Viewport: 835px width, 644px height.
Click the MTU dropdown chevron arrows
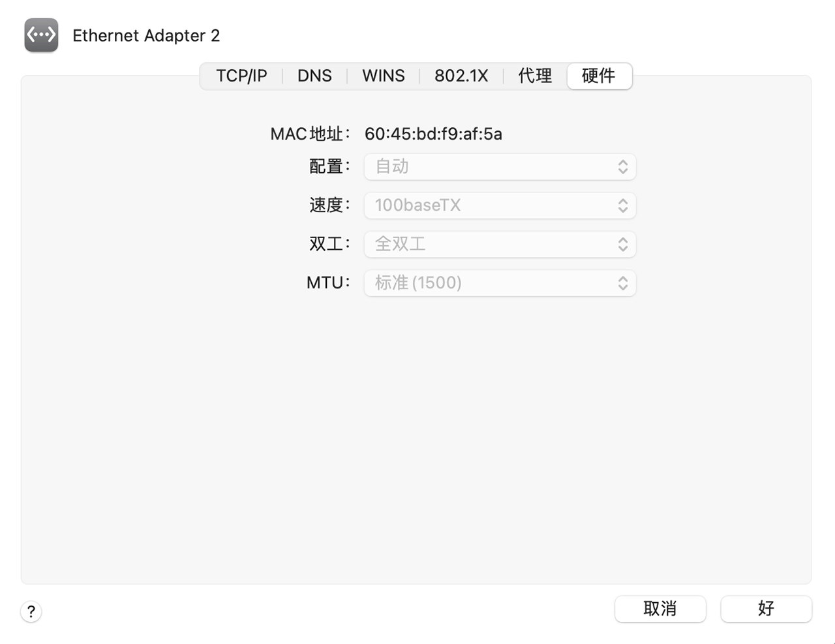(x=622, y=283)
